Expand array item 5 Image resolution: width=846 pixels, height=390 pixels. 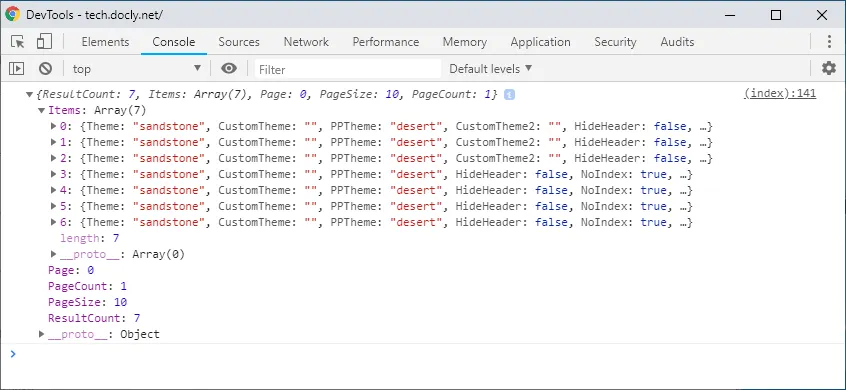(x=53, y=206)
